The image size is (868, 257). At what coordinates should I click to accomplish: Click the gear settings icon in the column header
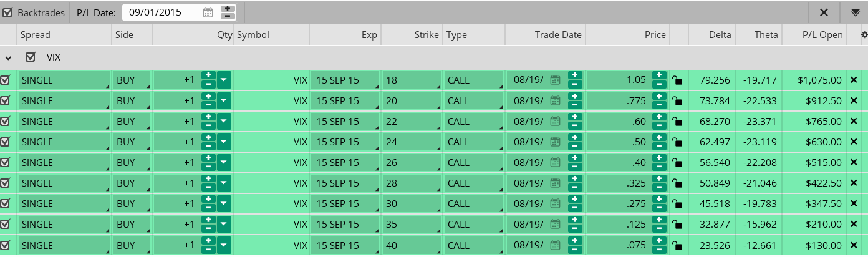[x=864, y=35]
